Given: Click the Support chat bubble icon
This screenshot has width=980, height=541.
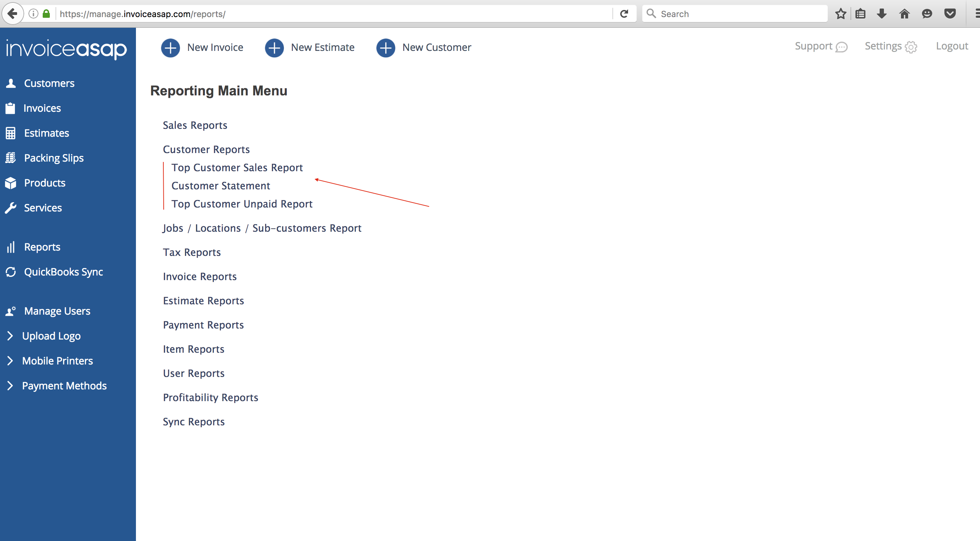Looking at the screenshot, I should (842, 47).
